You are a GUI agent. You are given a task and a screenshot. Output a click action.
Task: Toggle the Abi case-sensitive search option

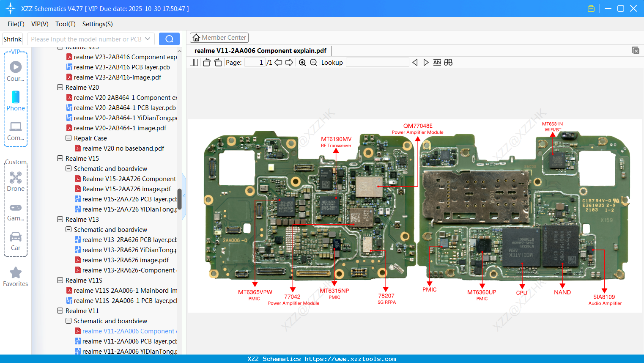coord(437,62)
